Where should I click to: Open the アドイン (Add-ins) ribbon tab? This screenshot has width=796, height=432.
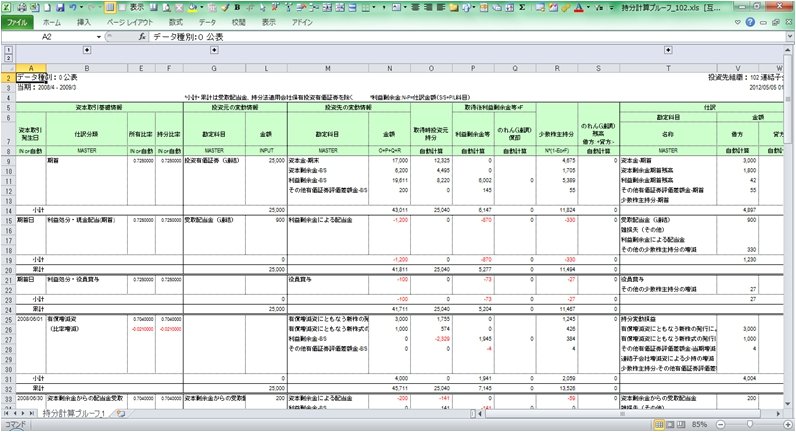(302, 22)
